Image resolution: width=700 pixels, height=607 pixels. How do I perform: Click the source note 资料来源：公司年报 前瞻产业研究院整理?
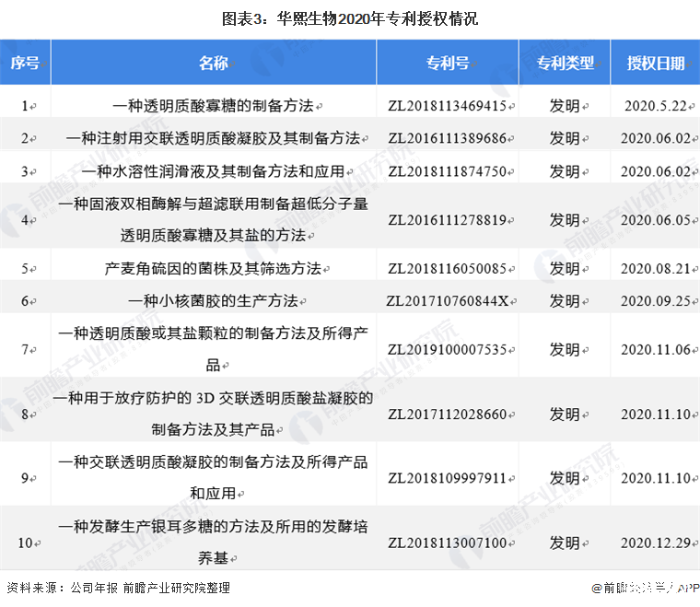(118, 588)
